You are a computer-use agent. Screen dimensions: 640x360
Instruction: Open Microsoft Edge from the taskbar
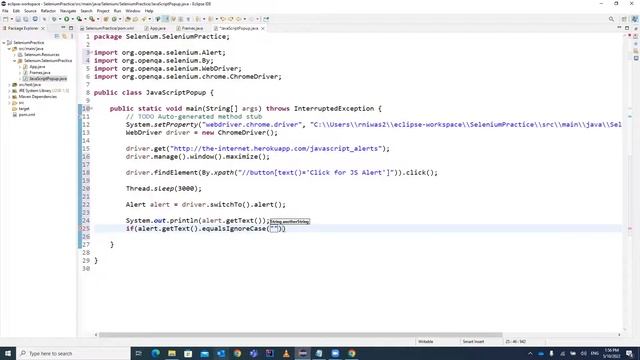[156, 353]
